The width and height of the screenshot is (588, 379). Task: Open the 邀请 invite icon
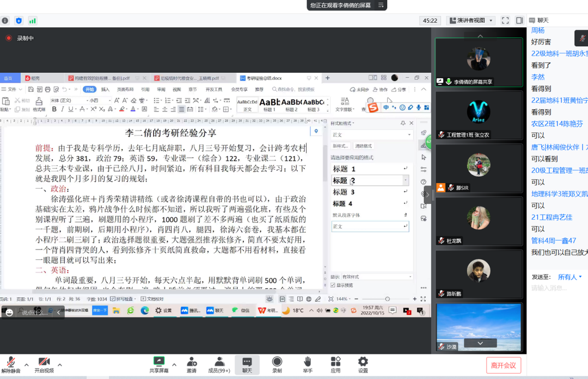click(192, 362)
